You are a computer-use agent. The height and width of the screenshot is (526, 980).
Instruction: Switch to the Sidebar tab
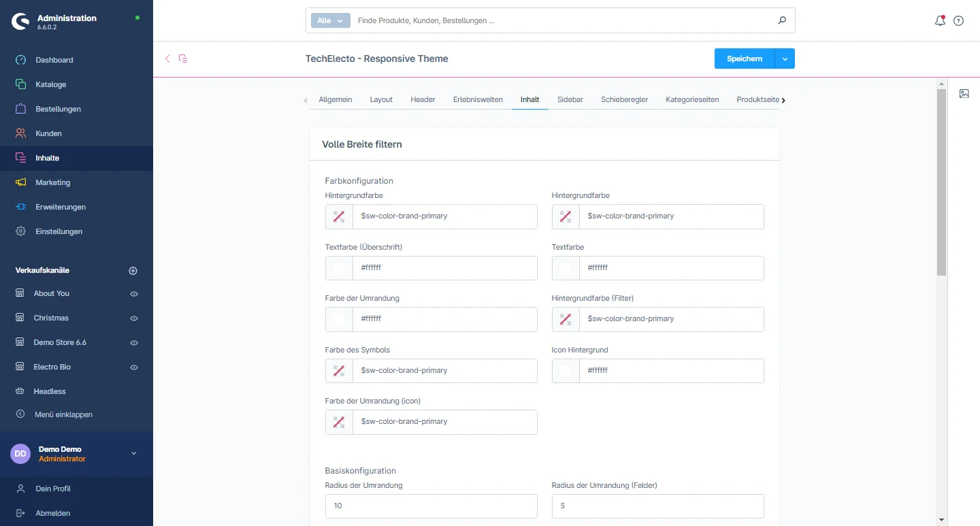point(570,99)
